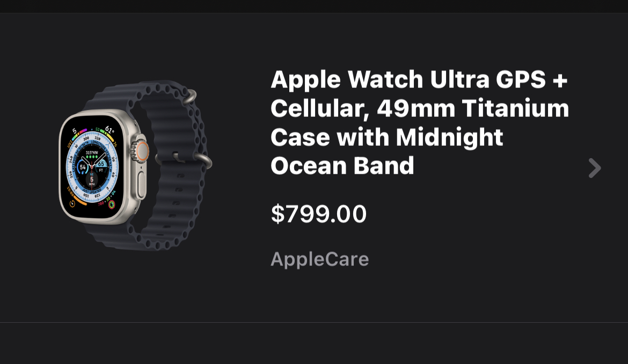Open the Apple Watch Ultra product image
This screenshot has height=364, width=628.
[135, 165]
